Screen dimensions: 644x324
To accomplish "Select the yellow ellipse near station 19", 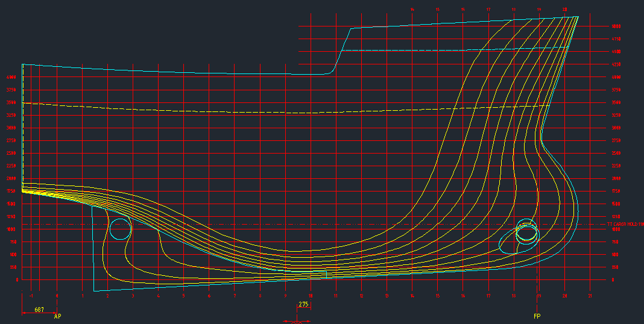I will coord(528,231).
